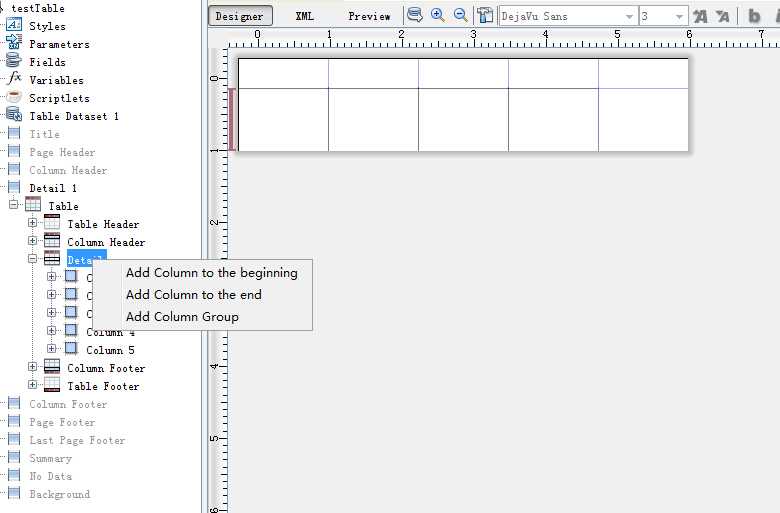Expand the table's Column Header section
780x513 pixels.
(x=32, y=240)
